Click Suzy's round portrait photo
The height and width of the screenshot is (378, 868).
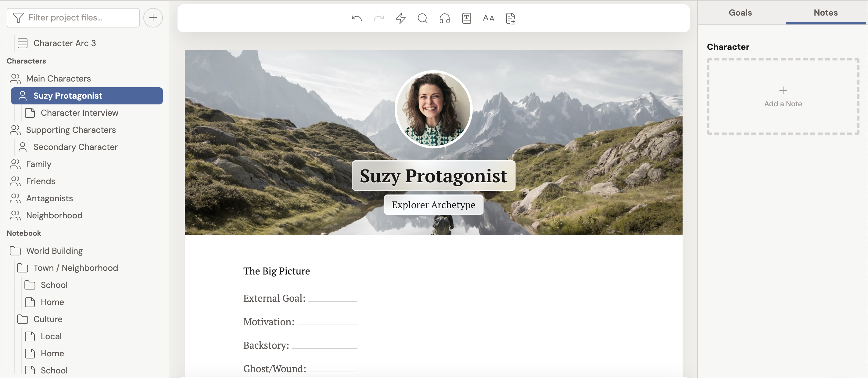point(433,109)
